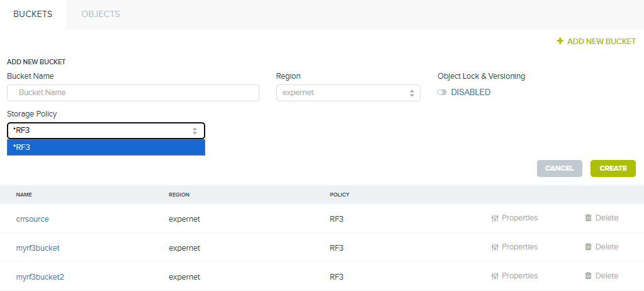Click trash icon for myrf3bucket2
Screen dimensions: 644x291
coord(588,276)
